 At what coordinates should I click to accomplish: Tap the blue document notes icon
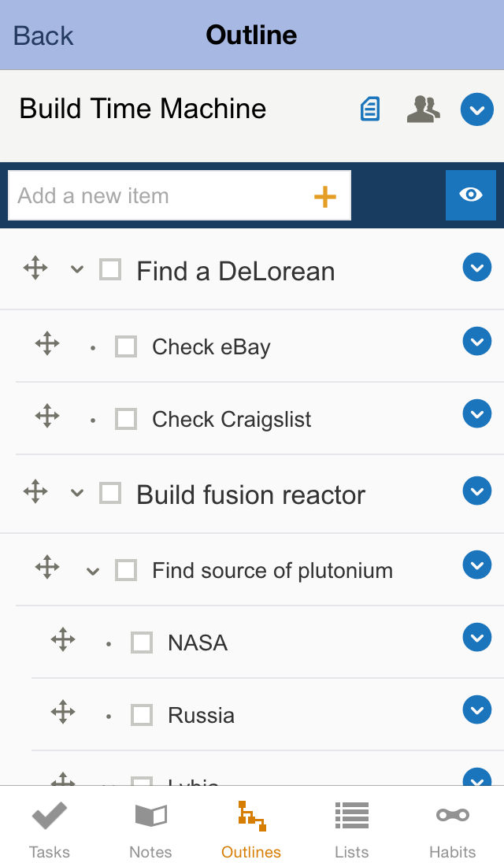pos(369,109)
